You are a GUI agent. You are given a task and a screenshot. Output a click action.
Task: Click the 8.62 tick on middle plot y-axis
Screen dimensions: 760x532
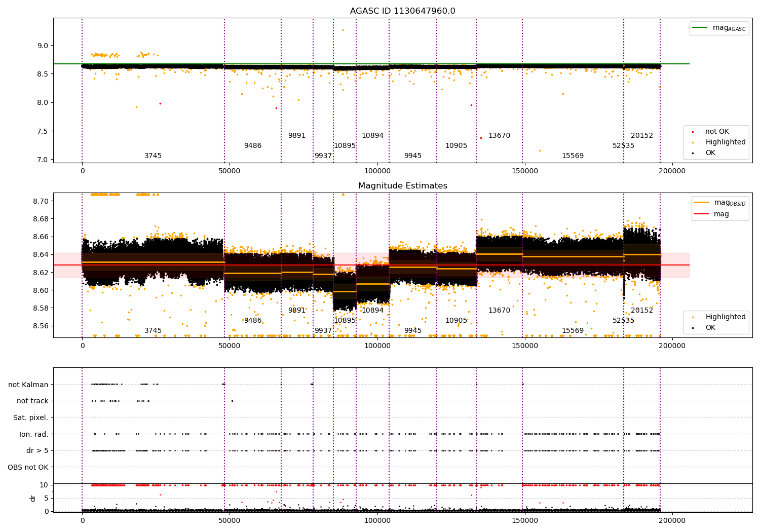41,273
